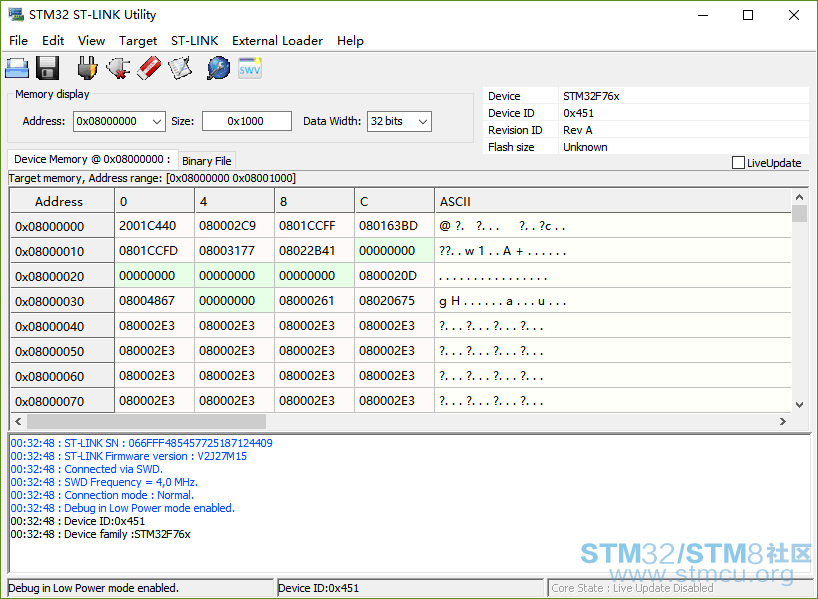
Task: Click address row 0x08000070
Action: pyautogui.click(x=62, y=401)
